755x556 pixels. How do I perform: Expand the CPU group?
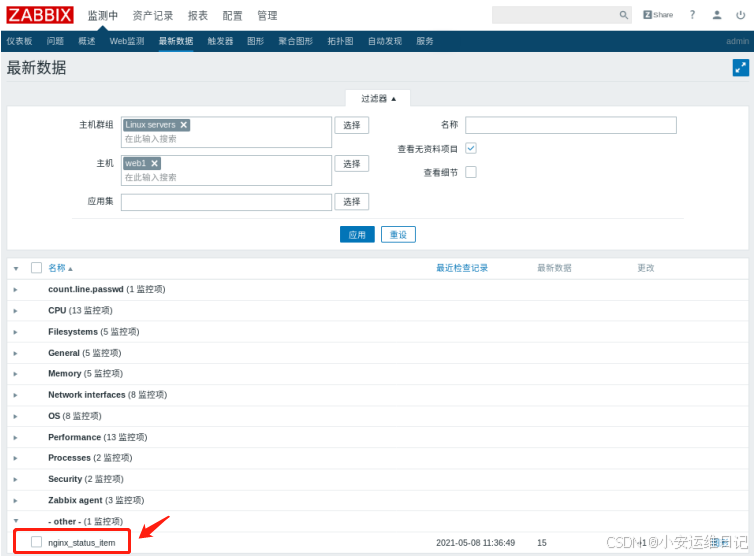coord(15,311)
